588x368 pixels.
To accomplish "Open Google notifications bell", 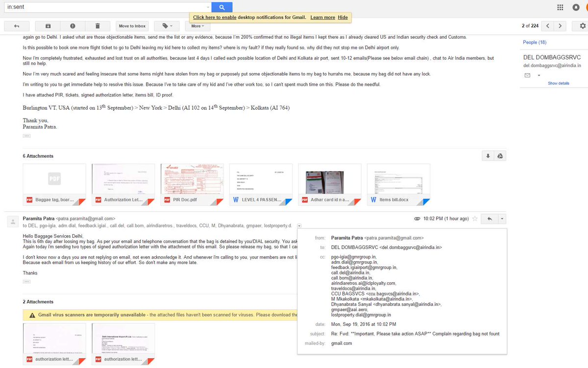I will pyautogui.click(x=577, y=7).
